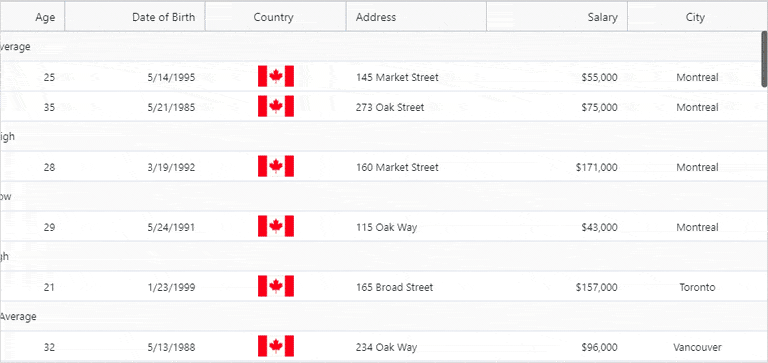Screen dimensions: 768x363
Task: Click the Canada flag beside 273 Oak Street
Action: (276, 106)
